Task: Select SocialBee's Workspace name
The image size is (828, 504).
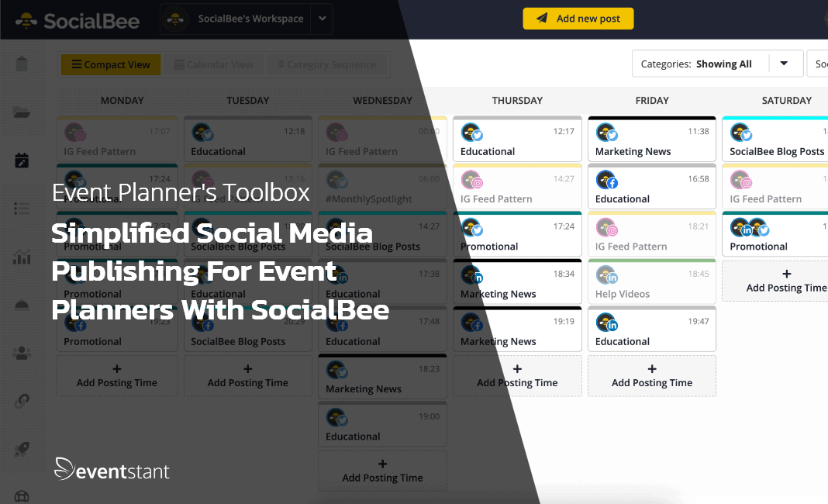Action: pos(250,19)
